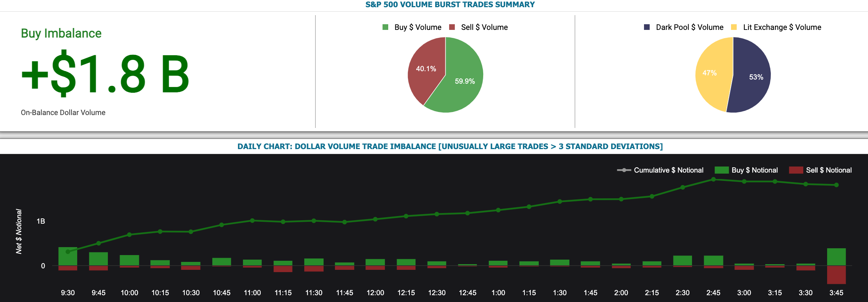The image size is (868, 302).
Task: Click the green buy bar at 2:45
Action: [713, 261]
